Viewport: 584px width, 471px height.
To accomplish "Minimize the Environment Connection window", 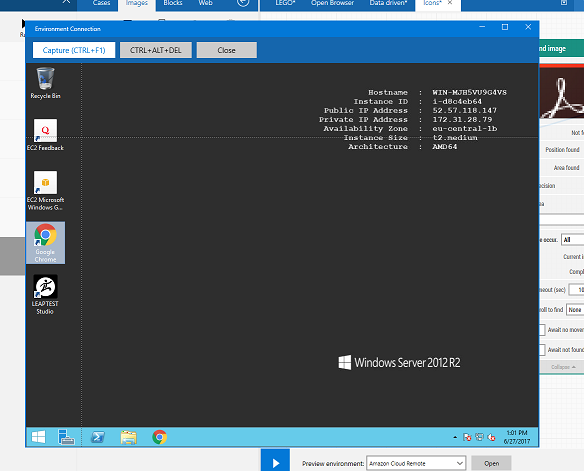I will click(482, 27).
